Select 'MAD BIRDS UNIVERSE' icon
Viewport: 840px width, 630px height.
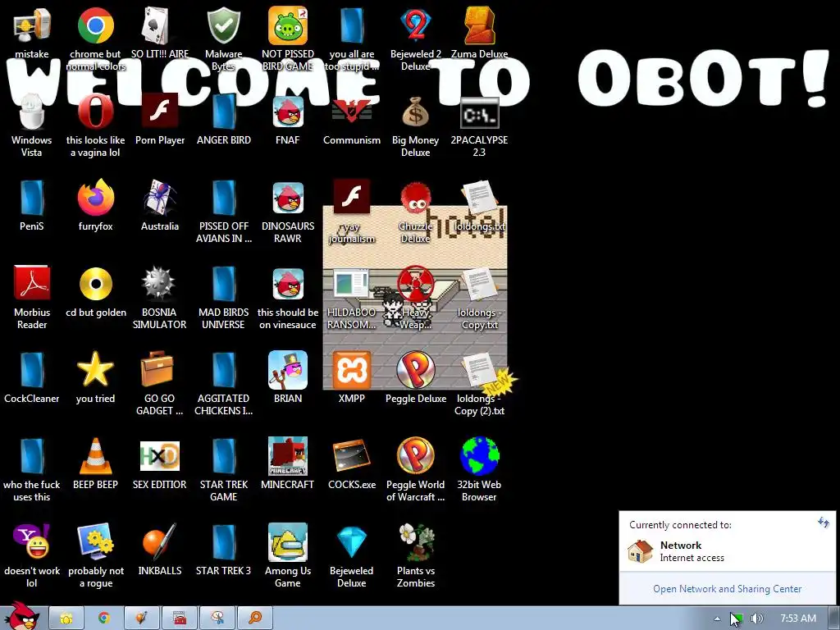(x=223, y=283)
